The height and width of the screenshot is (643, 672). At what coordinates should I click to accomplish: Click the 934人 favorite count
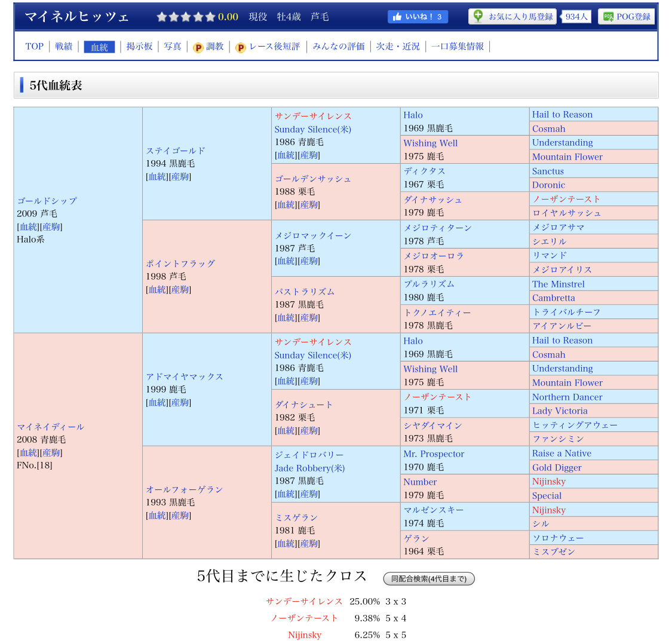pyautogui.click(x=576, y=17)
